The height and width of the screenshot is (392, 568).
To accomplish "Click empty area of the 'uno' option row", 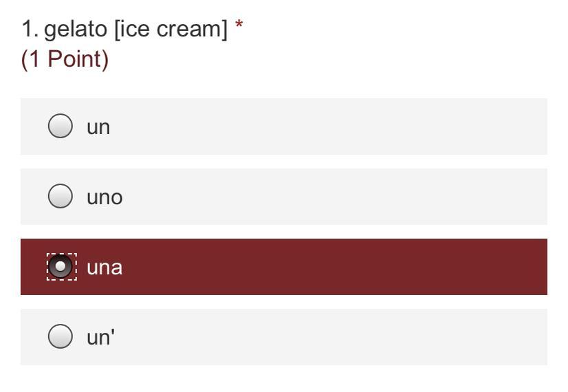I will [326, 197].
